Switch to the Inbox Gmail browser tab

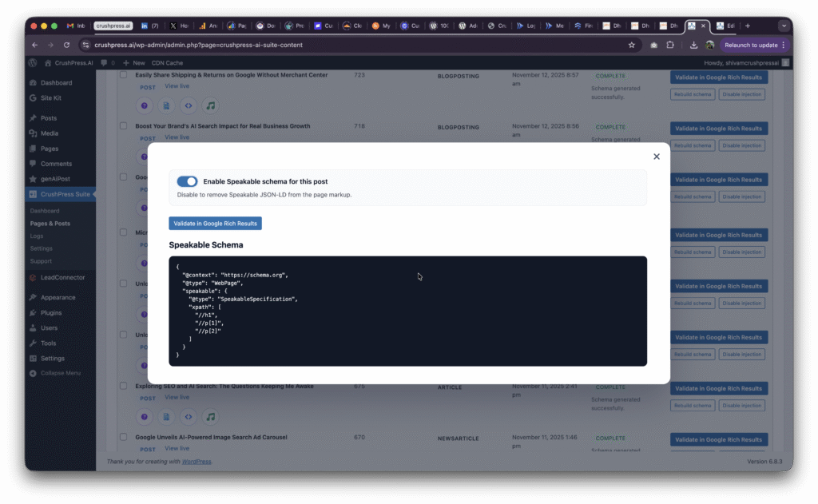[76, 26]
